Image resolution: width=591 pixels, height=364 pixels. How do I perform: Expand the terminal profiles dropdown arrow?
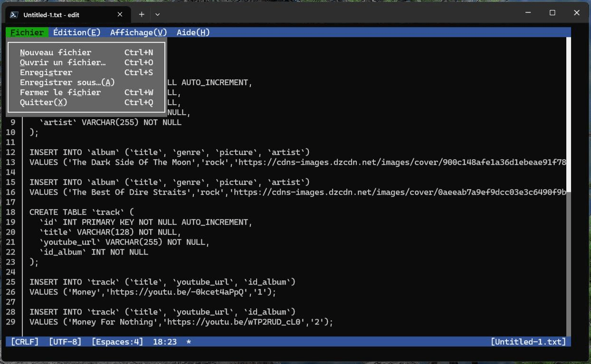(157, 14)
